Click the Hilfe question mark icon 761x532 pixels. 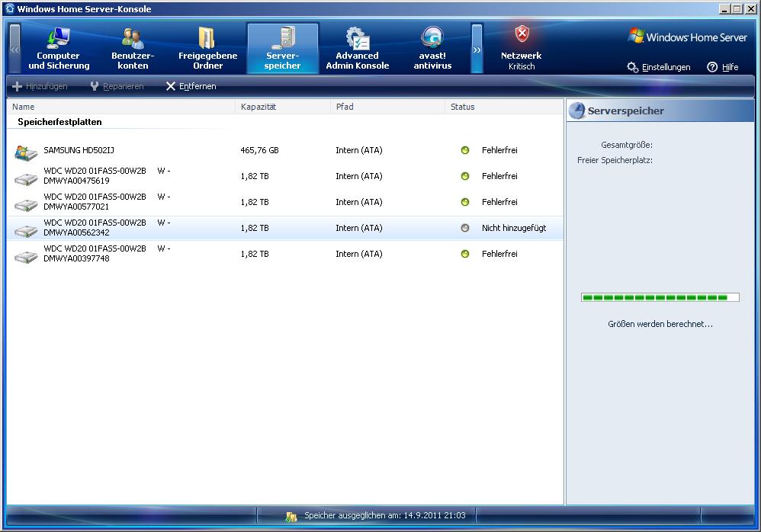click(712, 67)
